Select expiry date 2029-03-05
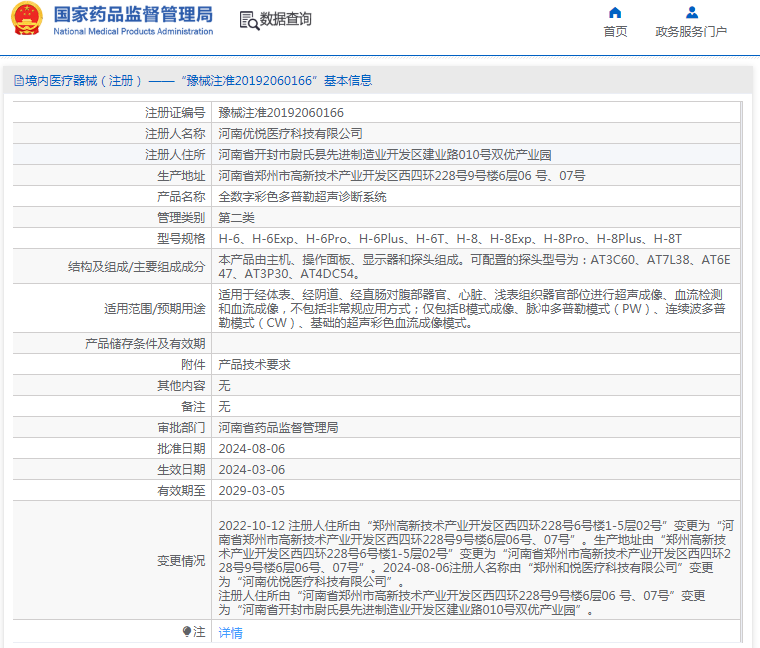The height and width of the screenshot is (648, 760). pyautogui.click(x=252, y=490)
